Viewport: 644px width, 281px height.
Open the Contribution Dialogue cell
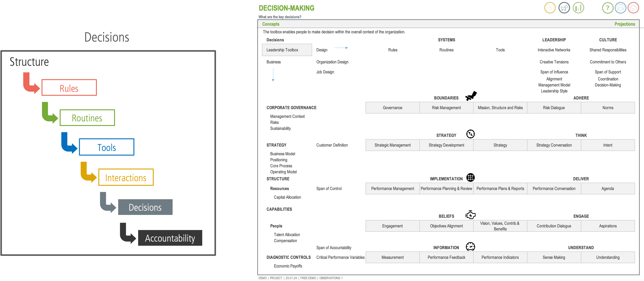554,226
